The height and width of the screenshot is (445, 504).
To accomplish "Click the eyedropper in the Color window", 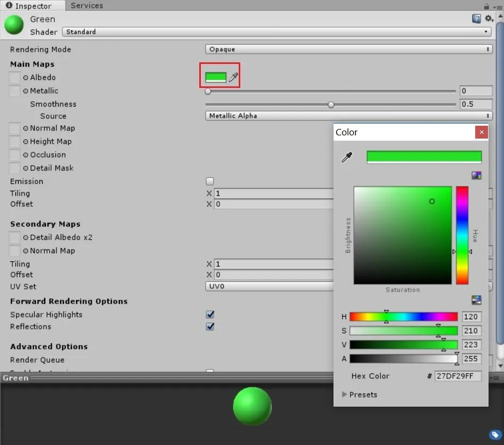I will click(x=347, y=157).
